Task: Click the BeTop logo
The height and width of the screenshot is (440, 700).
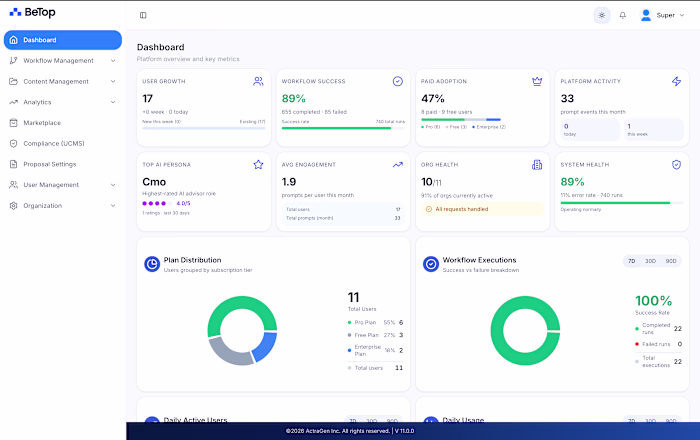Action: pyautogui.click(x=33, y=12)
